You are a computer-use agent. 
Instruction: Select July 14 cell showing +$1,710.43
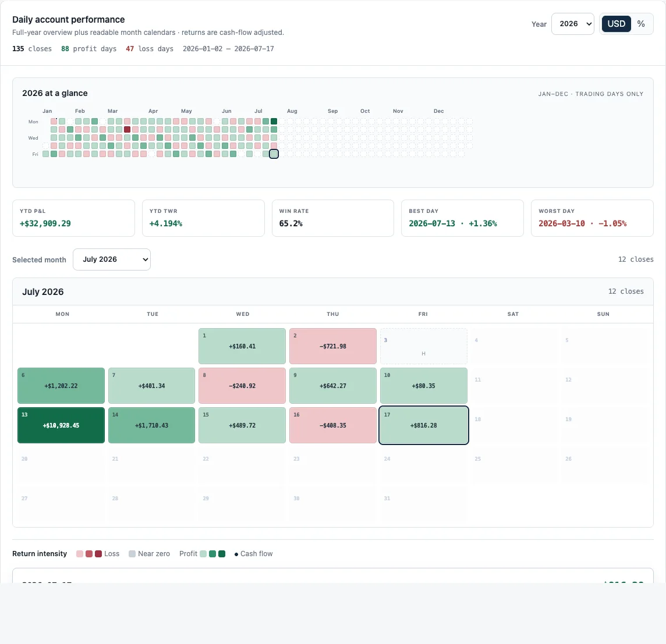coord(151,425)
